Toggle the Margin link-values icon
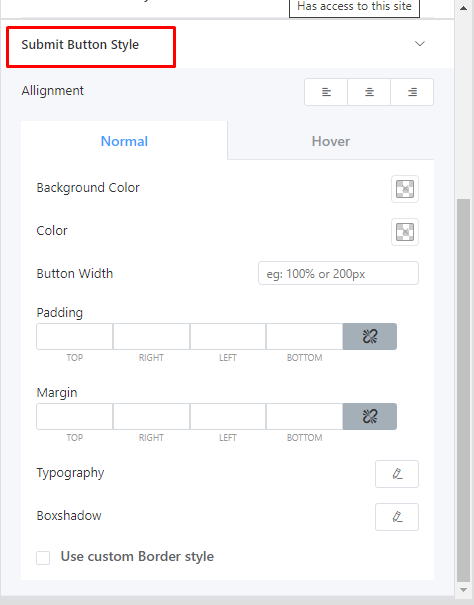The height and width of the screenshot is (605, 474). click(370, 416)
